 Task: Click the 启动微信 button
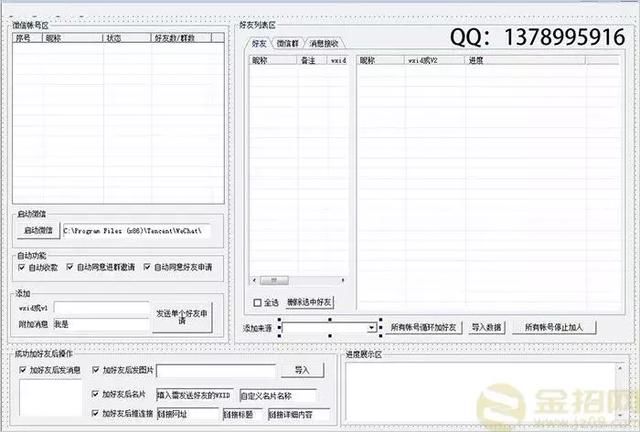tap(38, 231)
